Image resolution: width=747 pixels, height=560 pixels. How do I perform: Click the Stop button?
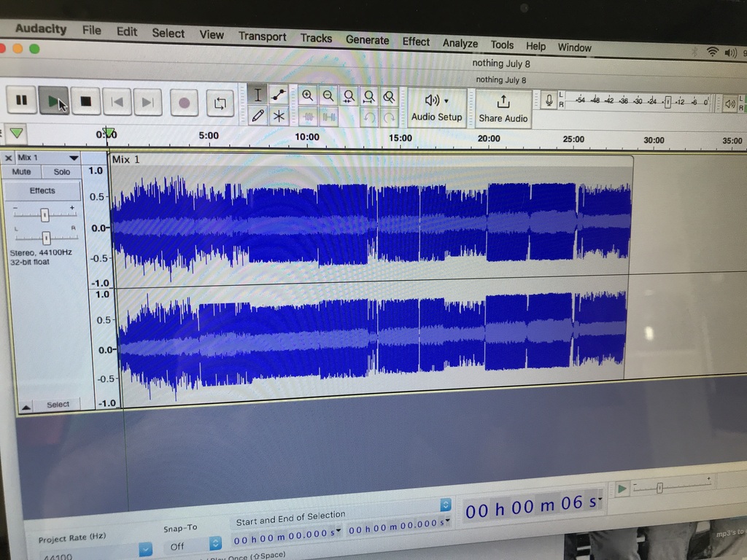point(86,101)
